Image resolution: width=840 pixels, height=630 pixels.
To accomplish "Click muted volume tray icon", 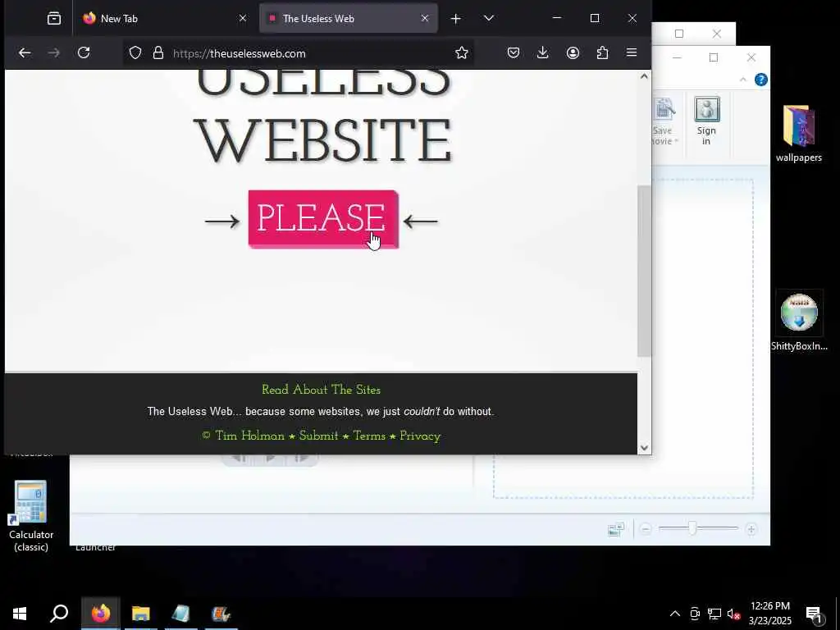I will coord(733,614).
